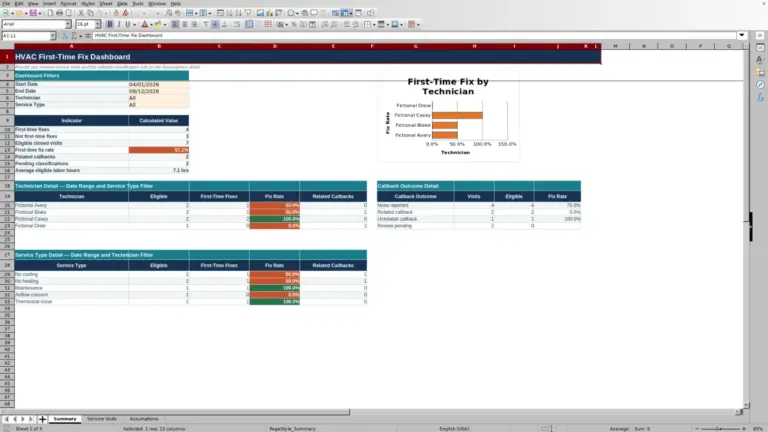Screen dimensions: 768x432
Task: Sort descending using the toolbar icon
Action: tap(239, 13)
